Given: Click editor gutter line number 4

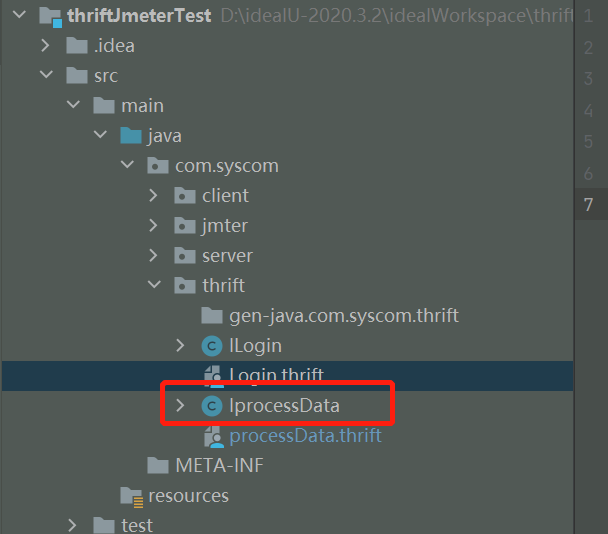Looking at the screenshot, I should [x=588, y=111].
